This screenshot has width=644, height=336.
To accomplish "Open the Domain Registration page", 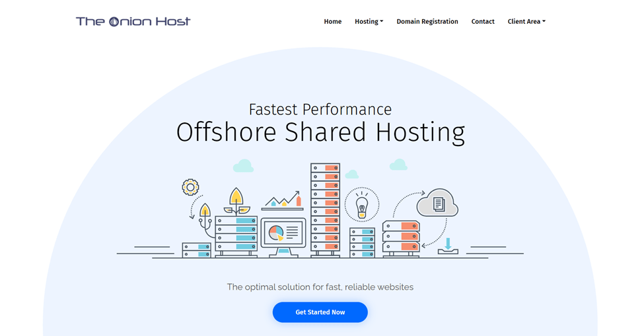I will pyautogui.click(x=427, y=21).
